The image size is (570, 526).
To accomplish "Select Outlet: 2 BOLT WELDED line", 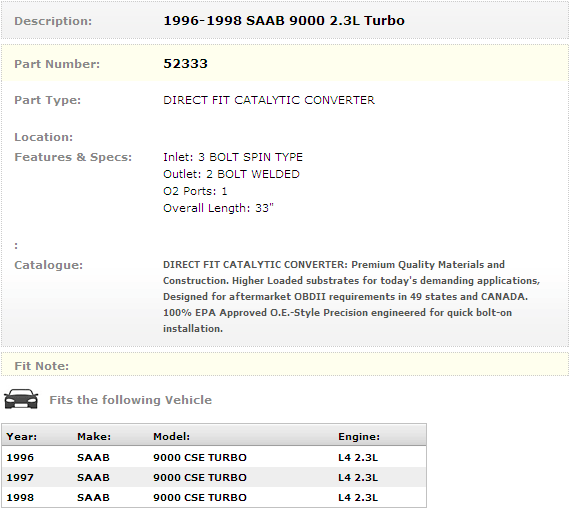I will click(232, 174).
